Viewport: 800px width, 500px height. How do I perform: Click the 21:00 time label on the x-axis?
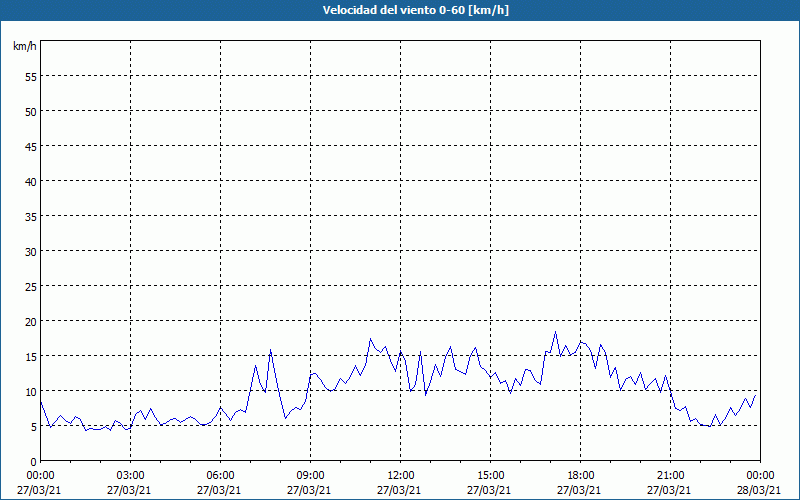[x=670, y=476]
